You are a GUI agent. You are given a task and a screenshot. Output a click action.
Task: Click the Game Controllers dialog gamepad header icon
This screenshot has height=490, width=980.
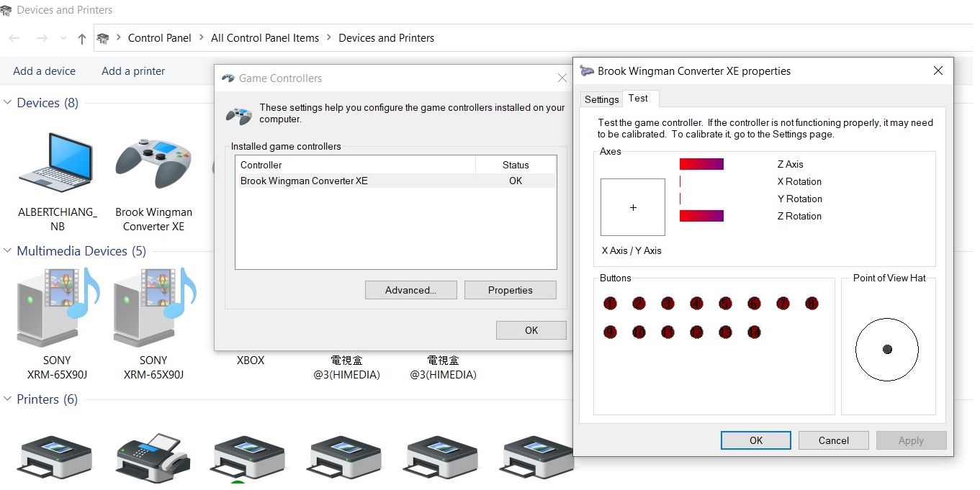click(x=239, y=115)
